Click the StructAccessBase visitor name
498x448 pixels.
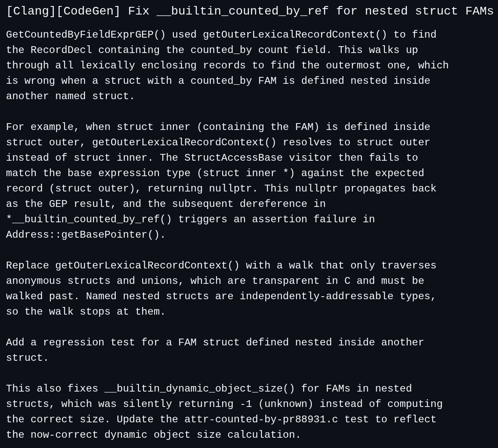[234, 158]
